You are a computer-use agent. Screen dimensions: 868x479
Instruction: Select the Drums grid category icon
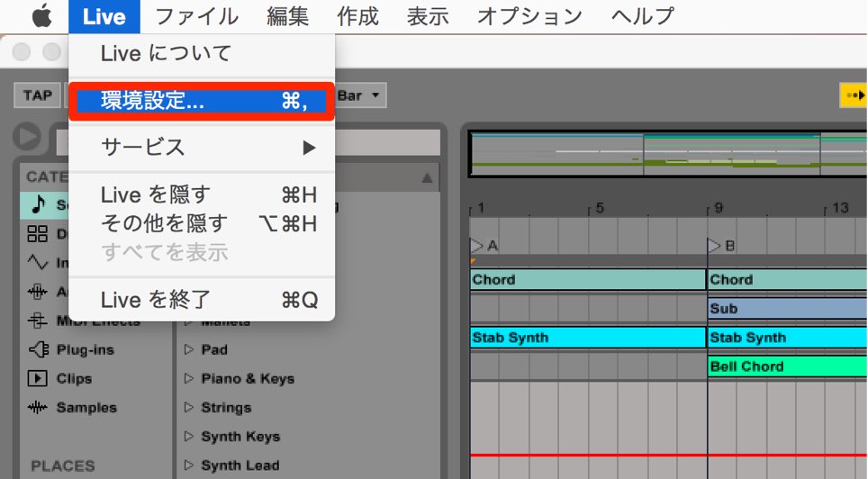coord(37,234)
